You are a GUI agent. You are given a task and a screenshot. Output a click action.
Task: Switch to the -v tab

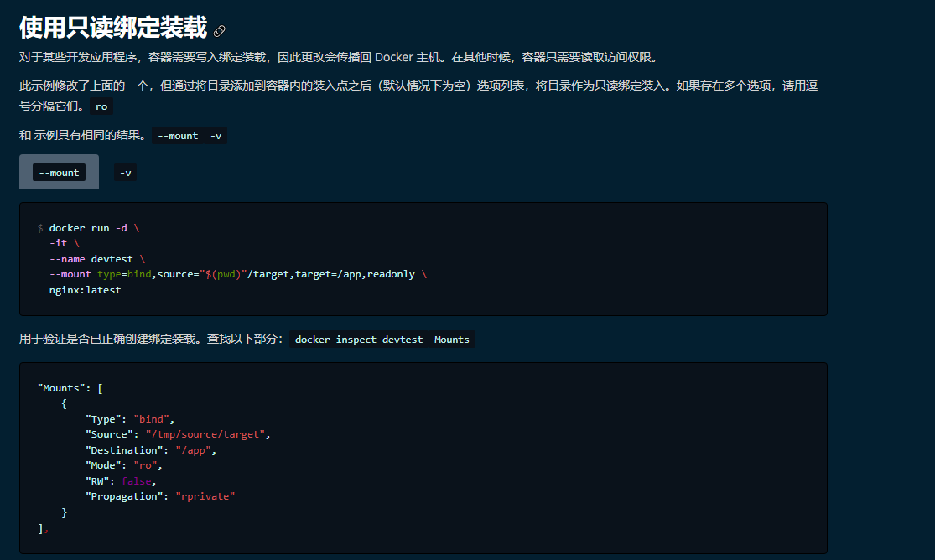(x=125, y=172)
